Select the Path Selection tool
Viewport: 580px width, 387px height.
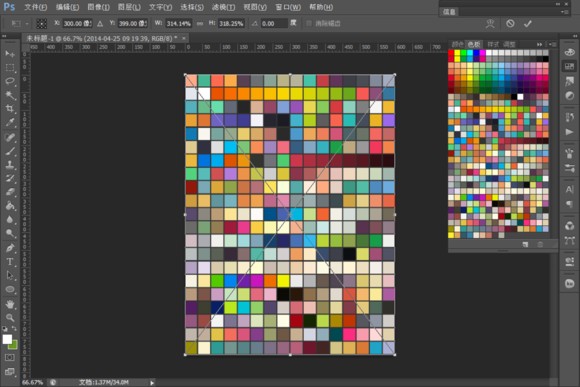click(10, 276)
